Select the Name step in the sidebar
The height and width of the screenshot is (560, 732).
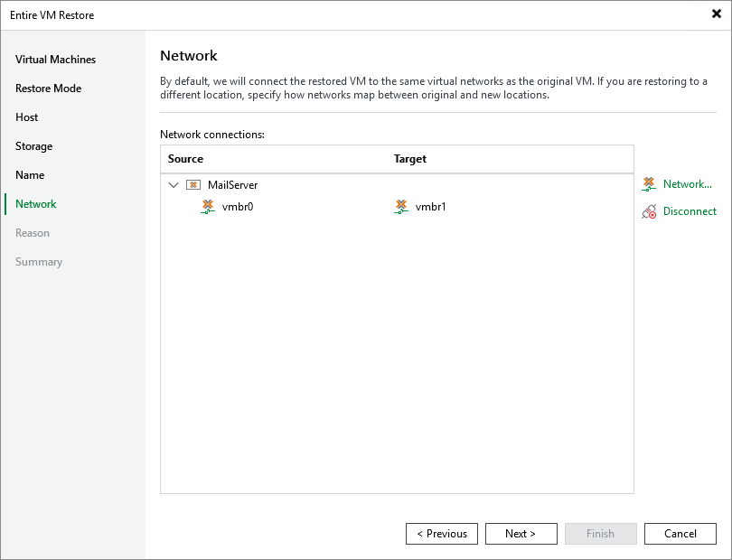tap(30, 174)
